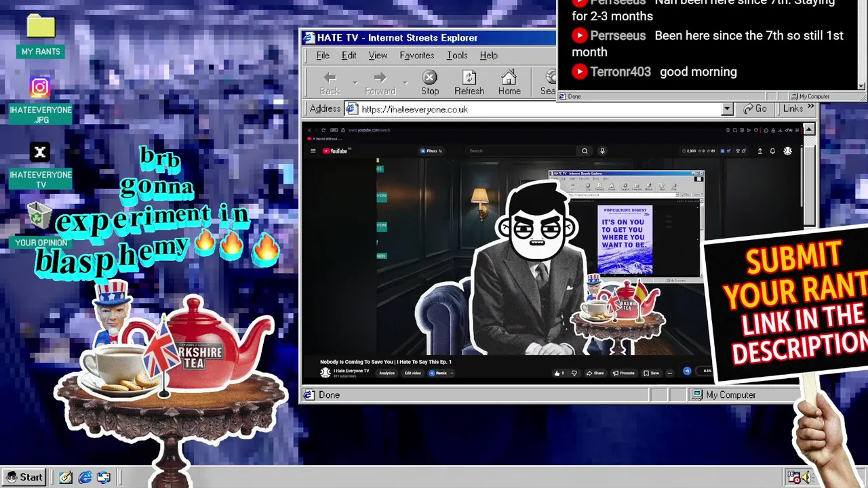Image resolution: width=868 pixels, height=488 pixels.
Task: Click the Share button under video
Action: point(595,373)
